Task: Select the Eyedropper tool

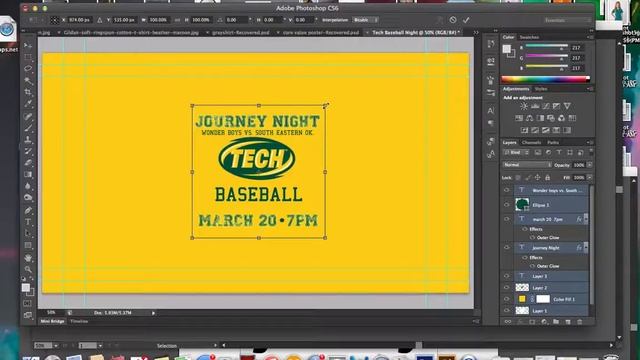Action: (x=28, y=104)
